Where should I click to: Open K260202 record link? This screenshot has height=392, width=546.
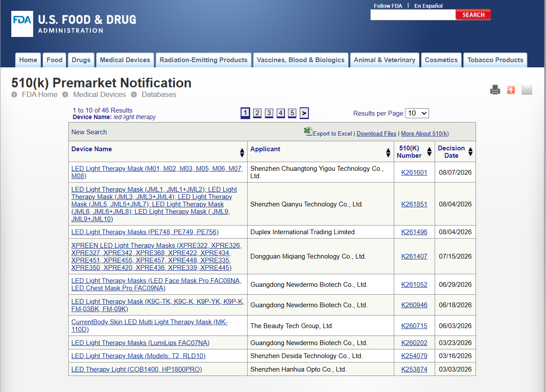coord(414,343)
